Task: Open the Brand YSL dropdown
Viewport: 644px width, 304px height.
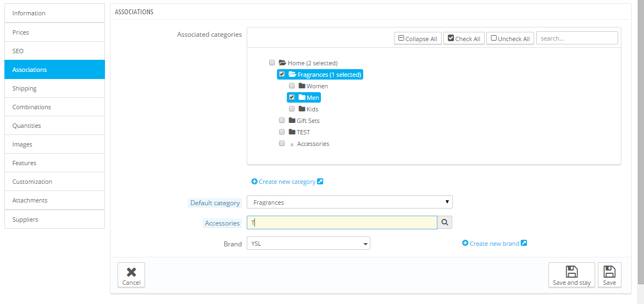Action: (308, 243)
